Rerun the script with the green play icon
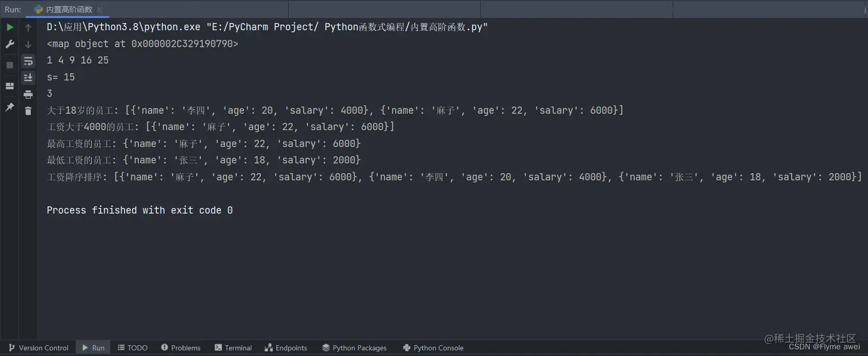This screenshot has height=356, width=868. [x=10, y=27]
